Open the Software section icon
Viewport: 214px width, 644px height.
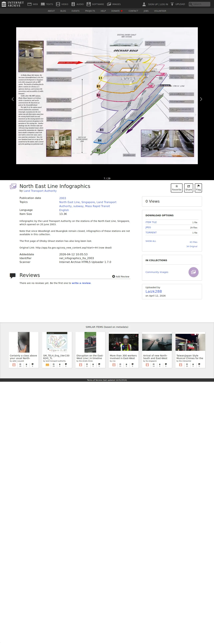(x=88, y=4)
